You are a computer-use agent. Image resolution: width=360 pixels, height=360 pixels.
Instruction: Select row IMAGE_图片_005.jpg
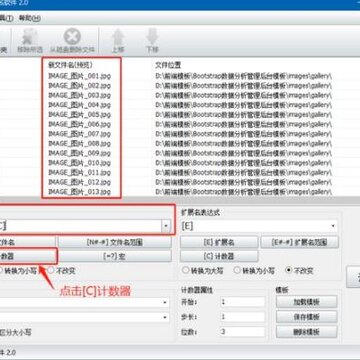(79, 114)
